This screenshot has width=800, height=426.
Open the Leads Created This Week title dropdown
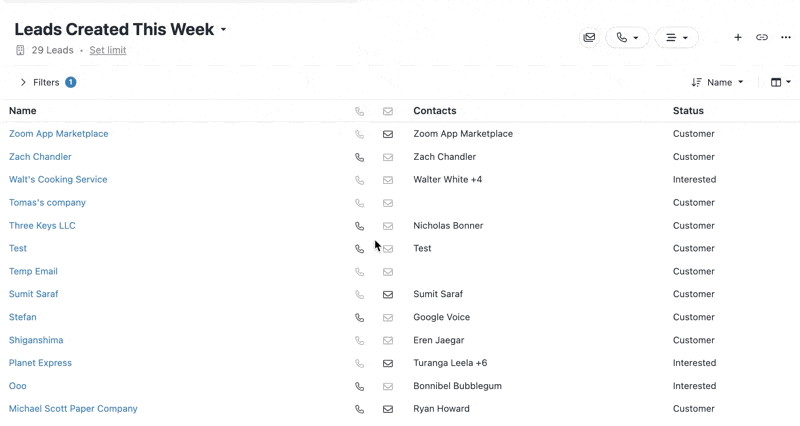[x=223, y=30]
